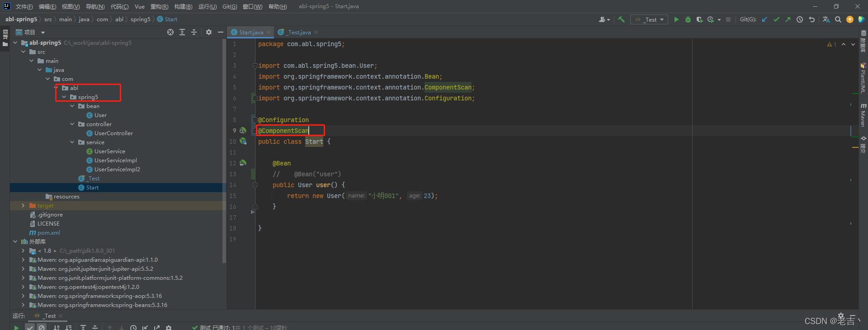Image resolution: width=868 pixels, height=330 pixels.
Task: Switch to the _Test.java editor tab
Action: click(298, 32)
